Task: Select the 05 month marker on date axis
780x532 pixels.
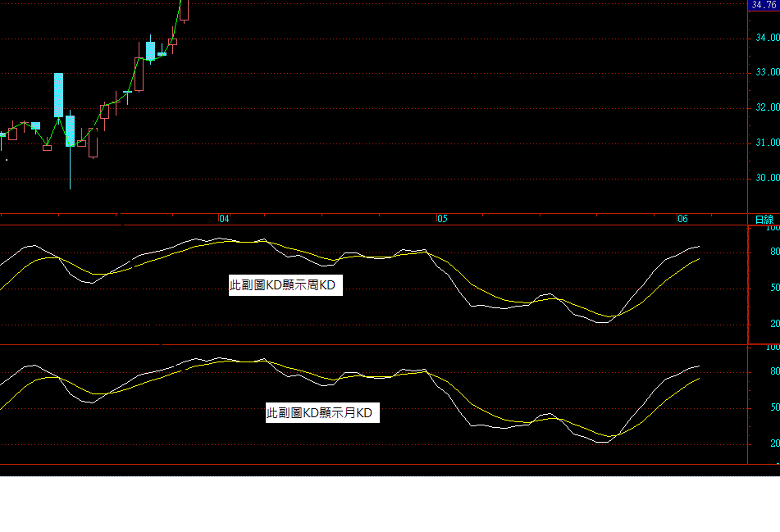Action: tap(442, 219)
